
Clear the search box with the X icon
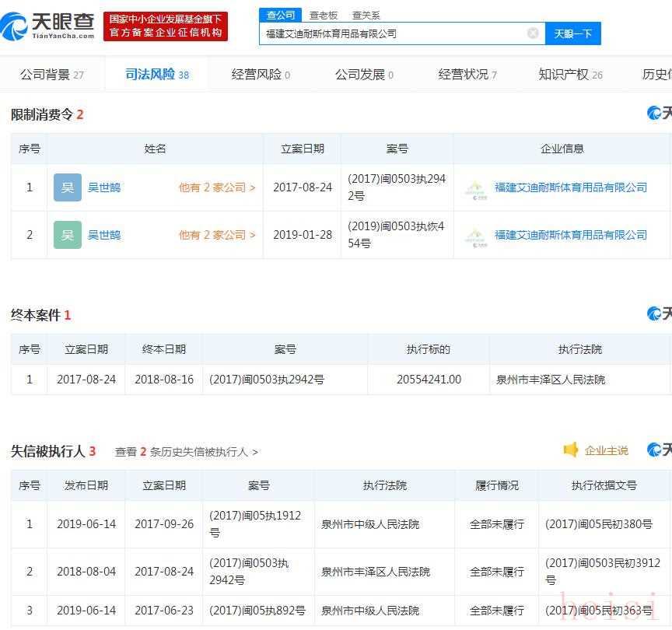tap(533, 33)
